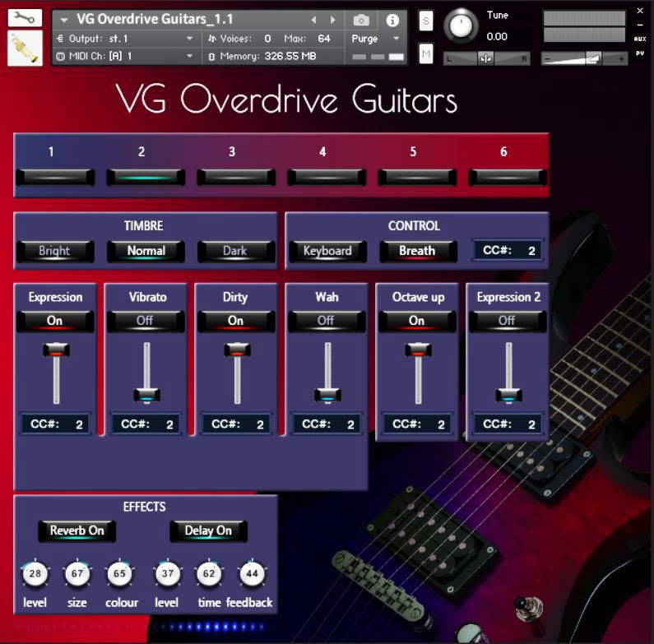Viewport: 654px width, 644px height.
Task: Toggle the PV button
Action: [640, 53]
